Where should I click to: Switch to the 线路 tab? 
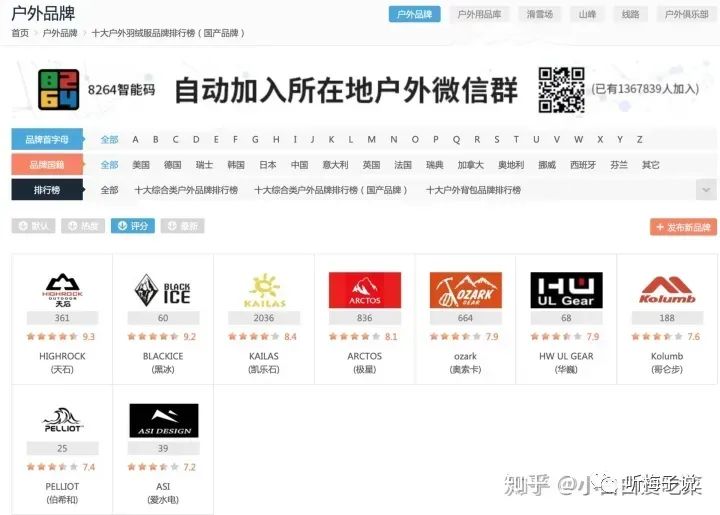click(630, 14)
